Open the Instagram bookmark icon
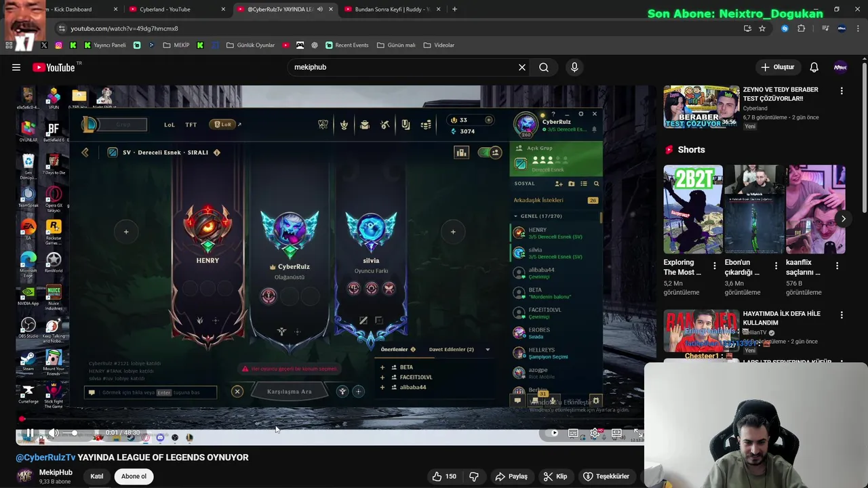This screenshot has width=868, height=488. point(58,45)
